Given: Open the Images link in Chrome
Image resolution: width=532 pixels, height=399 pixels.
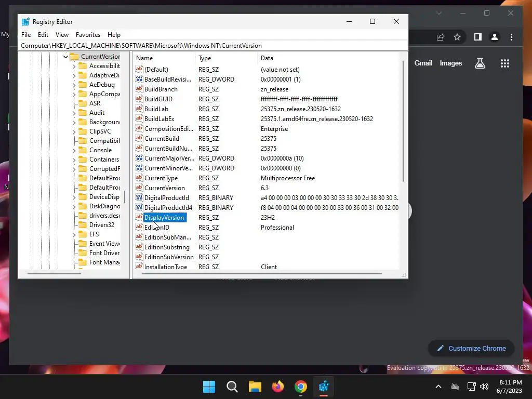Looking at the screenshot, I should [x=450, y=63].
